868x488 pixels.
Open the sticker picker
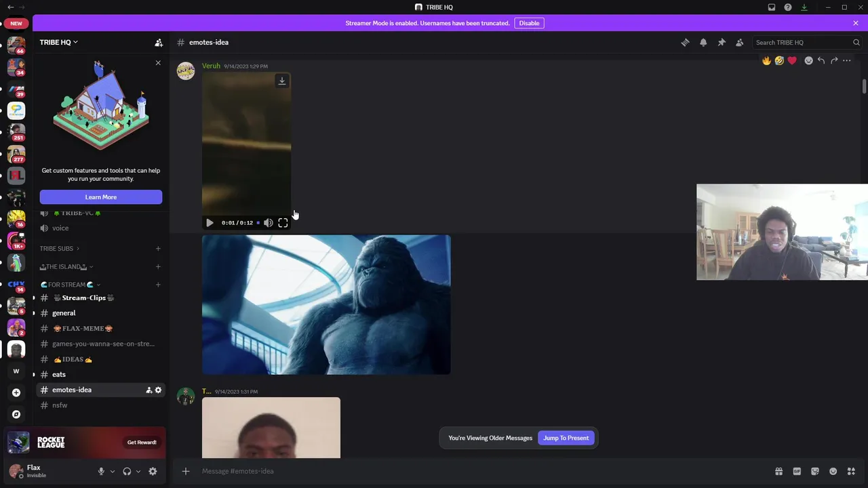[815, 471]
